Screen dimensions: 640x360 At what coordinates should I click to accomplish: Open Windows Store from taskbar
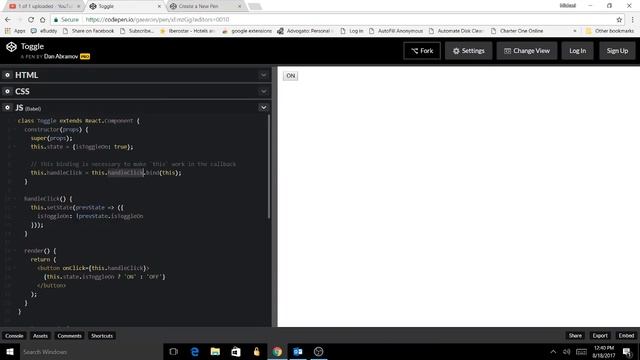point(236,351)
